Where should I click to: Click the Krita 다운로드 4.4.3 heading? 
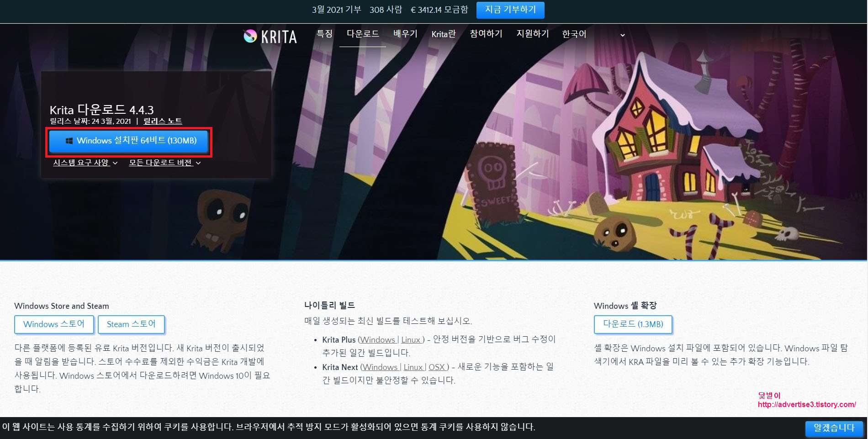point(101,110)
